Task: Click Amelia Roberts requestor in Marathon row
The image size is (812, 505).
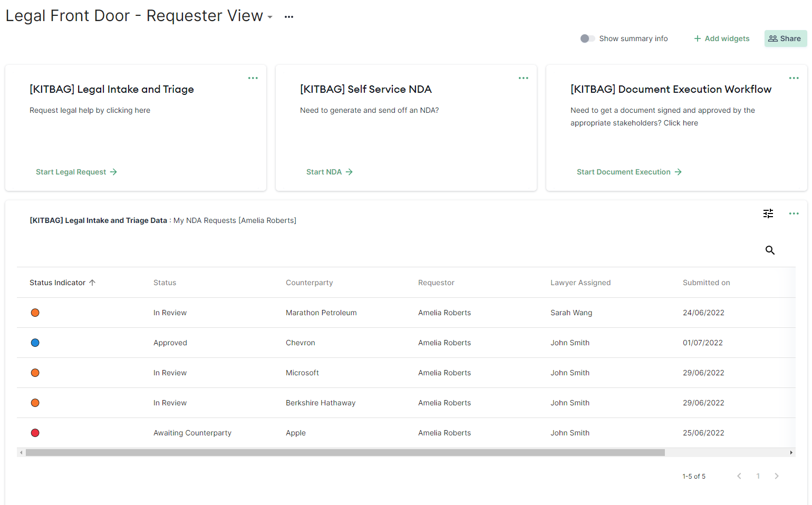Action: (x=444, y=313)
